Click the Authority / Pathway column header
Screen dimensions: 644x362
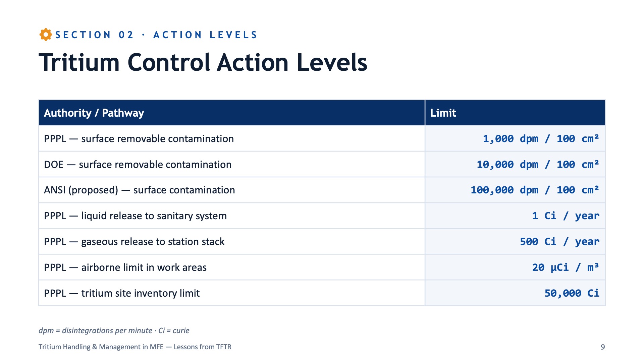pyautogui.click(x=232, y=113)
